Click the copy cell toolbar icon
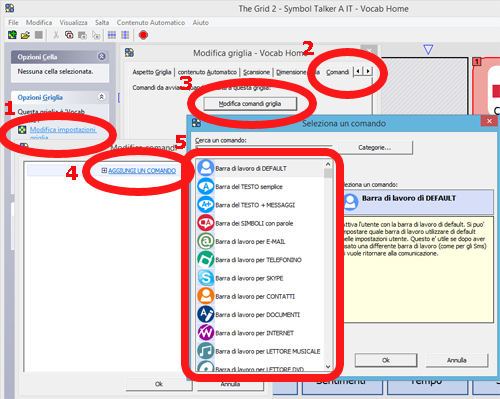Screen dimensions: 500x399 coord(69,35)
